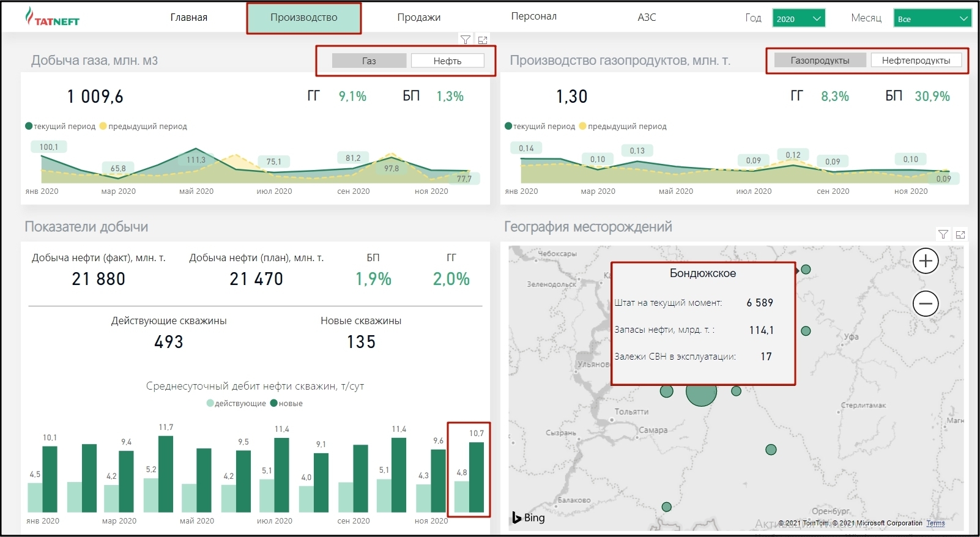Screen dimensions: 980x537
Task: Click новые legend in debit chart
Action: (x=286, y=403)
